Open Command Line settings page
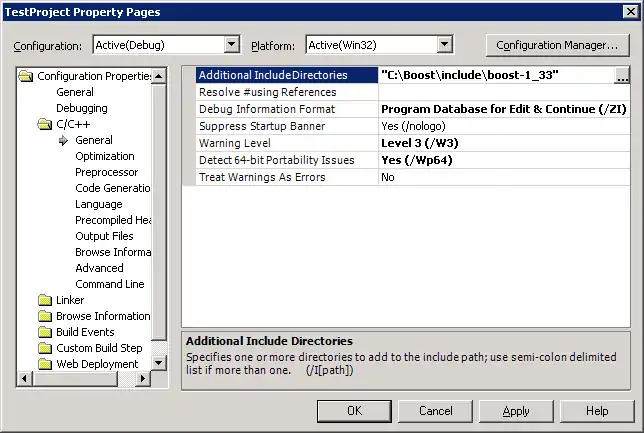644x433 pixels. point(110,284)
